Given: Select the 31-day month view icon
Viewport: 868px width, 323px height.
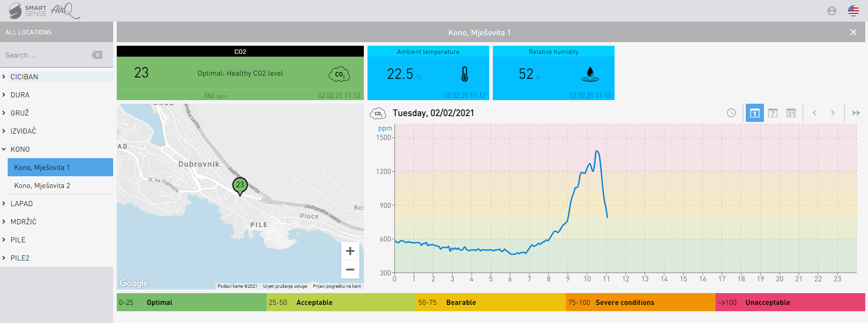Looking at the screenshot, I should 791,113.
